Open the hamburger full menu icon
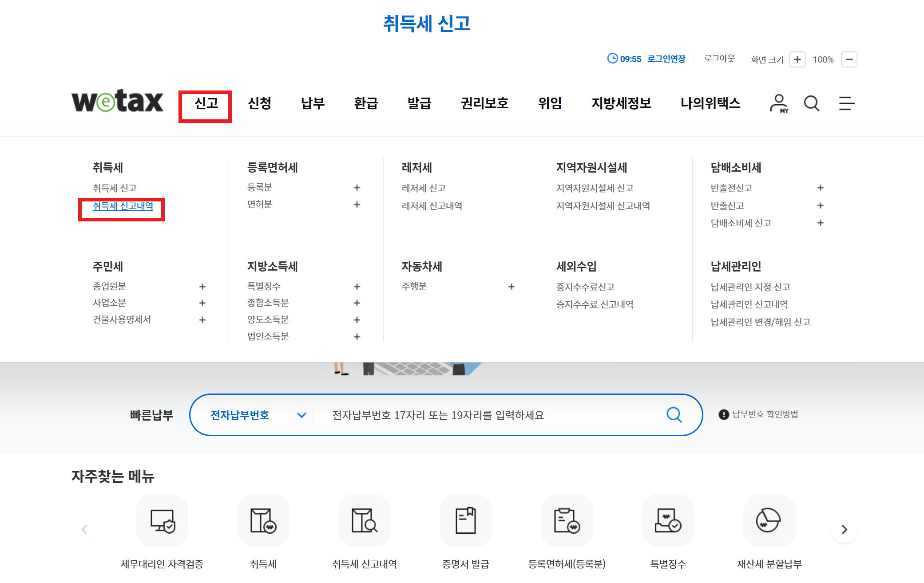The height and width of the screenshot is (583, 924). click(x=846, y=103)
